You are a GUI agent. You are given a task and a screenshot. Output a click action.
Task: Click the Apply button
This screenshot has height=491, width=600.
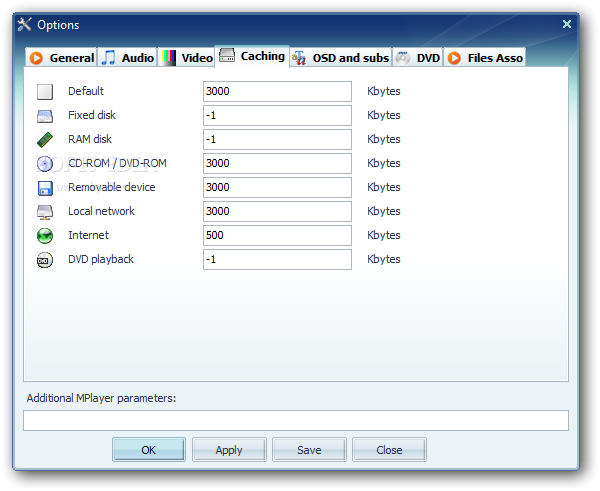(x=229, y=450)
